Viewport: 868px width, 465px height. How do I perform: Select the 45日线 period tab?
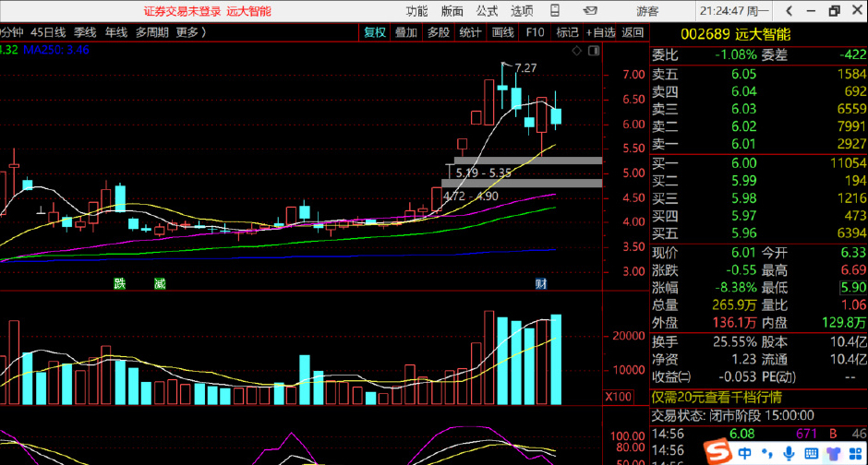coord(48,32)
